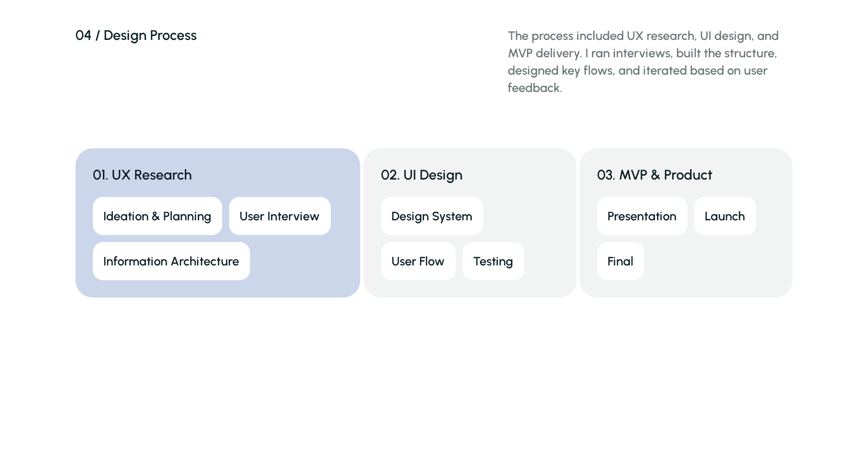Screen dimensions: 868x471
Task: Open the Information Architecture chip
Action: (171, 261)
